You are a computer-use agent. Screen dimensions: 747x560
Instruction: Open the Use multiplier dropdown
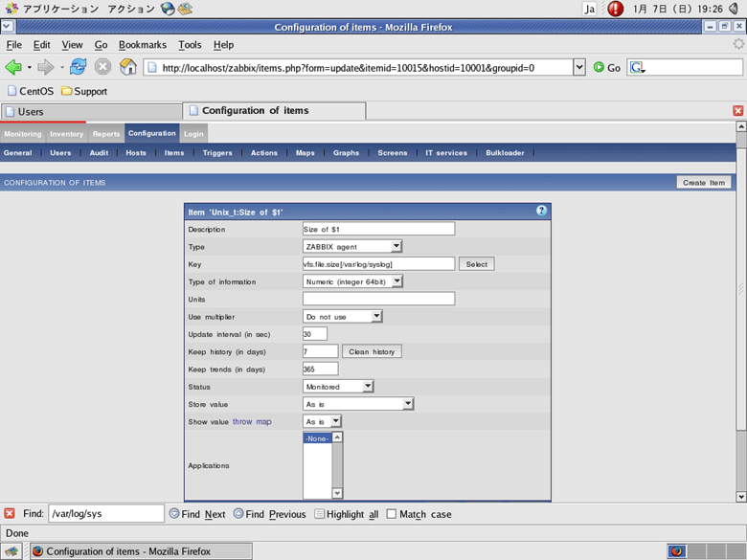tap(343, 317)
